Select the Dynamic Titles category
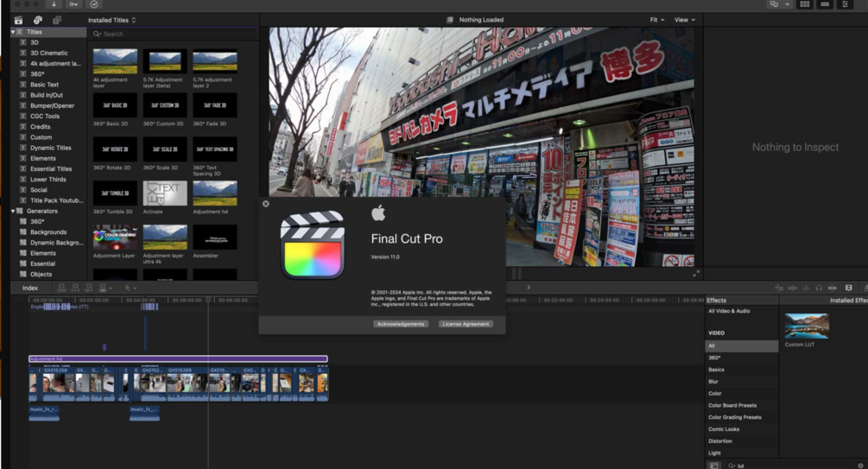Screen dimensions: 868x469 coord(50,148)
